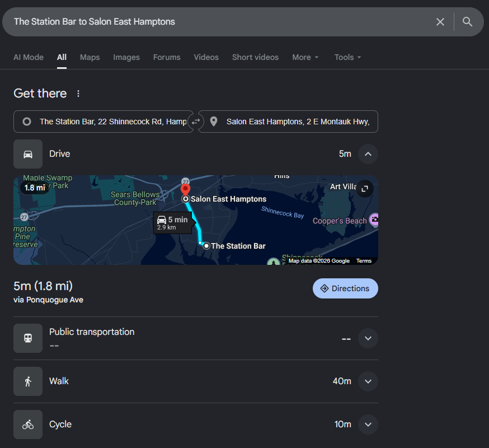Click The Station Bar marker on map
This screenshot has width=489, height=448.
coord(206,246)
